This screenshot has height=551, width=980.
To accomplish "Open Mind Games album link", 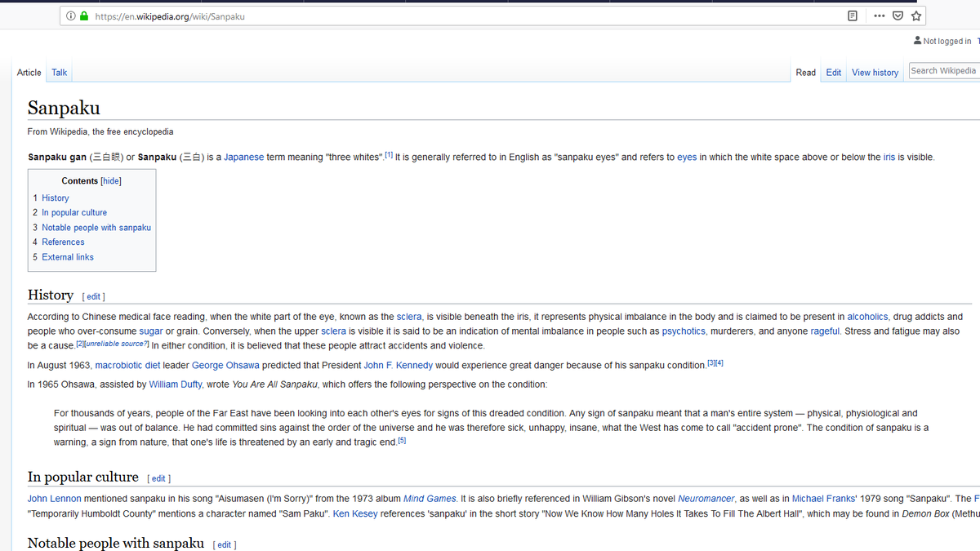I will pos(430,499).
